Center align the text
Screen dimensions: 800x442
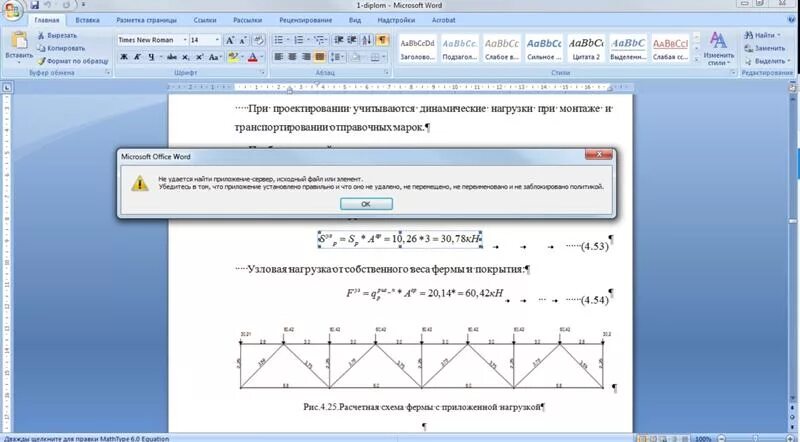(x=292, y=57)
